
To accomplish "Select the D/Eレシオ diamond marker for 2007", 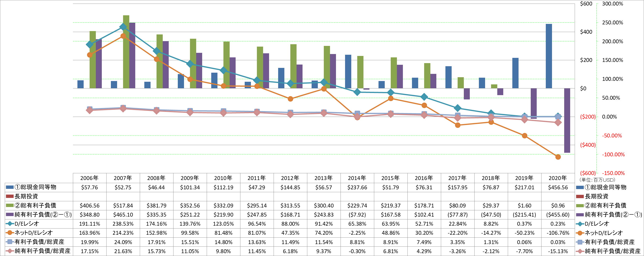I will point(123,27).
